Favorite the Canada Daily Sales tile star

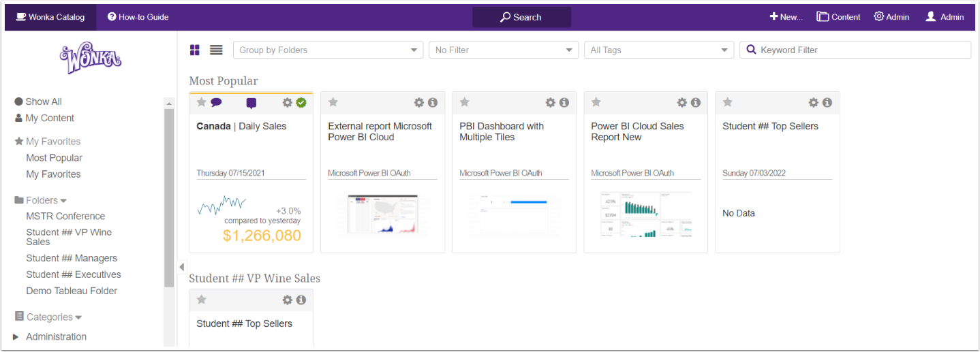201,102
